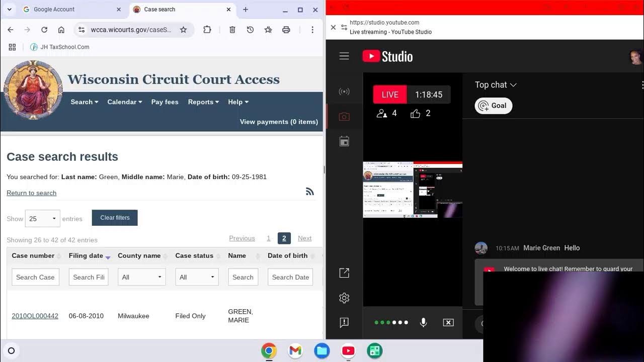Click View payments (0 items)
Screen dimensions: 644x362
pos(279,122)
